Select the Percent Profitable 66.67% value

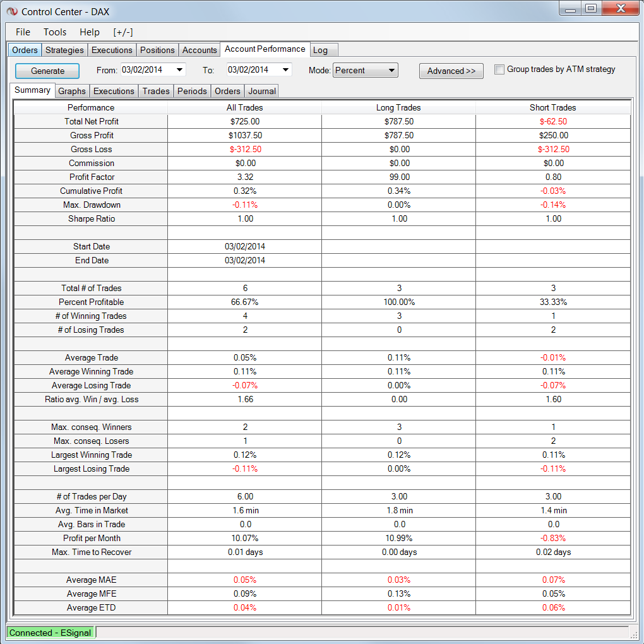coord(245,302)
